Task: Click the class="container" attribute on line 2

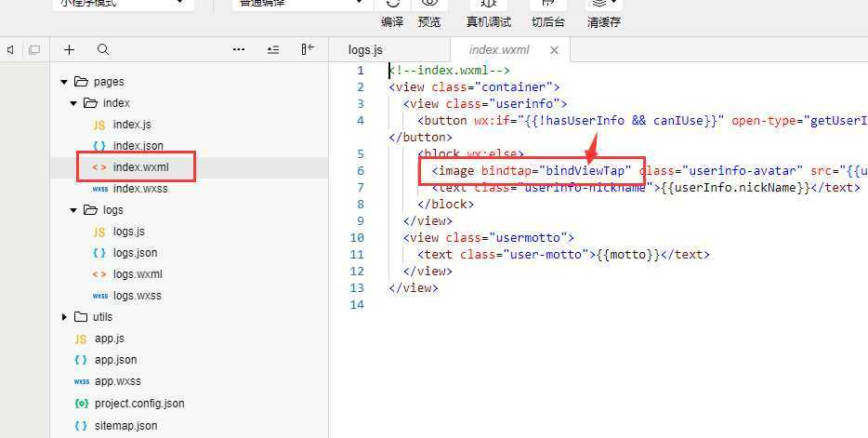Action: point(493,86)
